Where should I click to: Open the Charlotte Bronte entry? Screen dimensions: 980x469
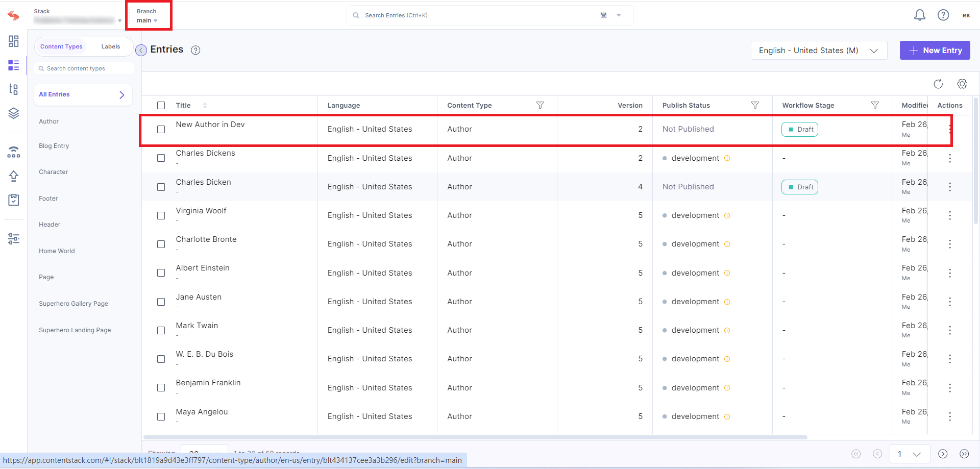point(206,239)
